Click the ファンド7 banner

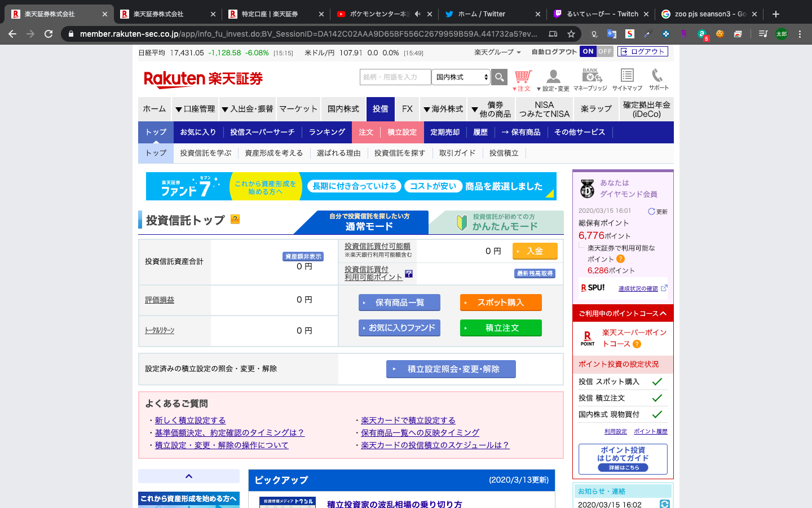coord(351,186)
